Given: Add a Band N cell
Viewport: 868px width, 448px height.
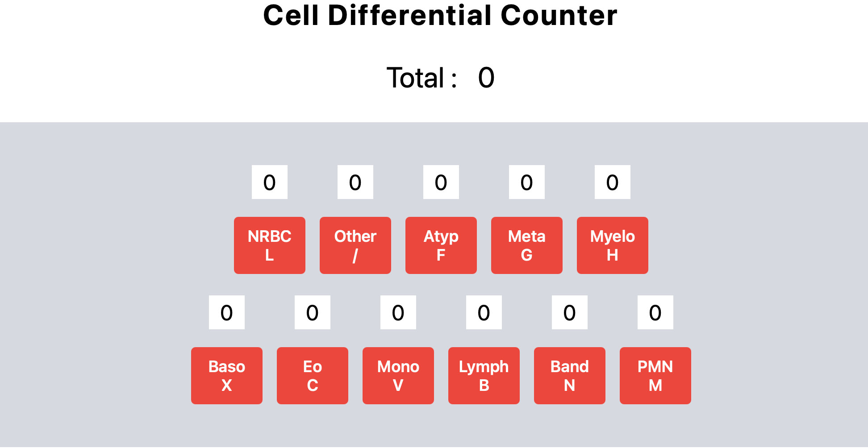Looking at the screenshot, I should click(570, 376).
